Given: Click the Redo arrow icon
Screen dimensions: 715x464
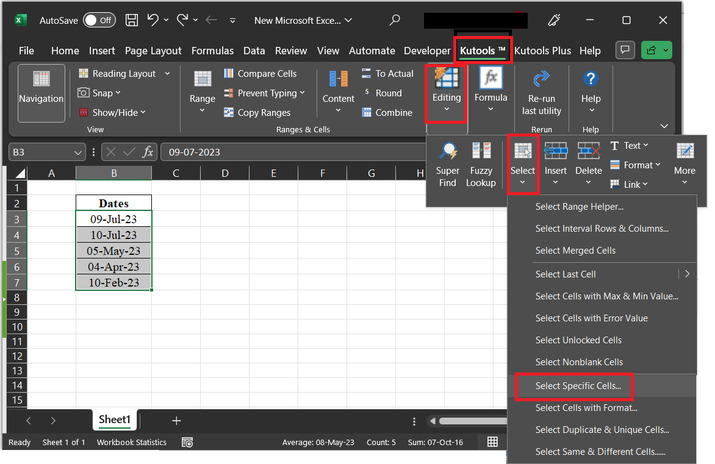Looking at the screenshot, I should coord(182,20).
